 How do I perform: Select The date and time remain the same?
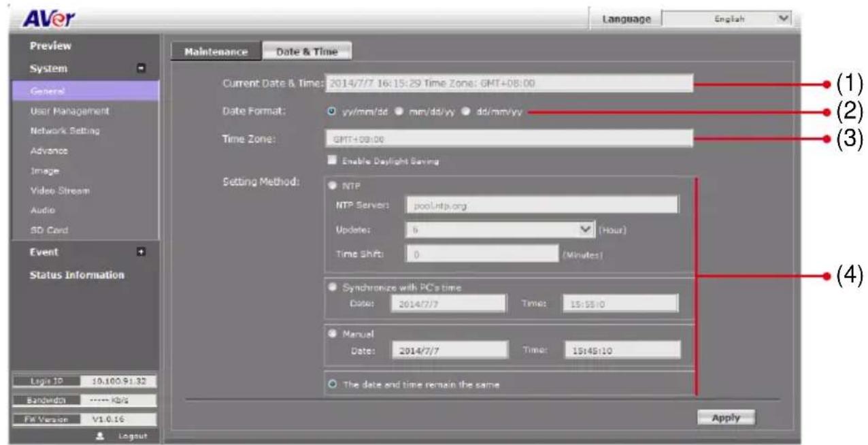pyautogui.click(x=333, y=384)
